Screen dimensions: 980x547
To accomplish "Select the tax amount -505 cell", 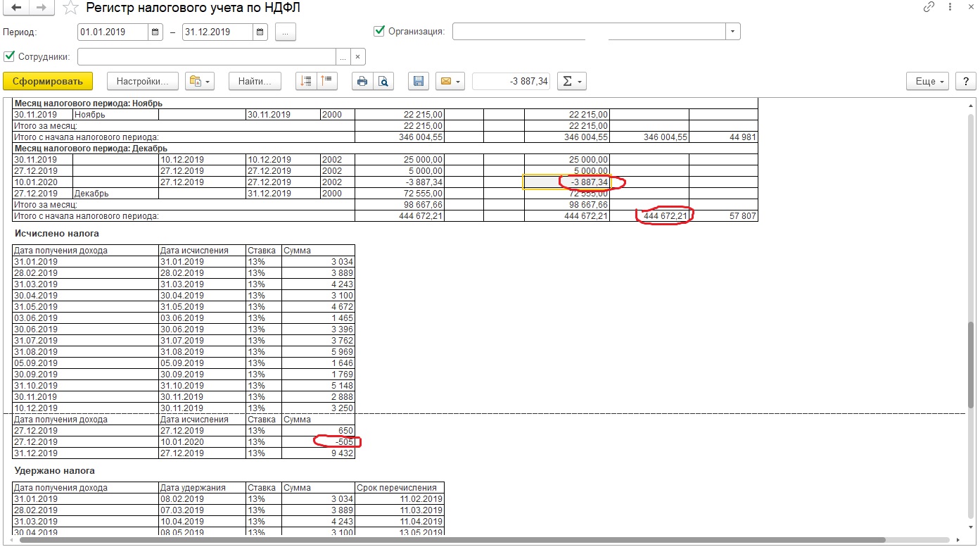I will click(318, 441).
